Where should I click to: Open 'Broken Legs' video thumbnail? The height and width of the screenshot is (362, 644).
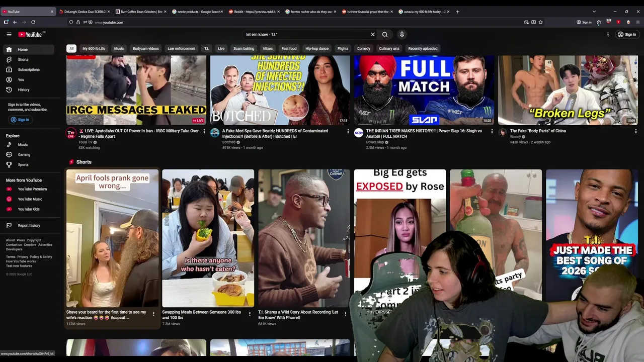pos(568,90)
